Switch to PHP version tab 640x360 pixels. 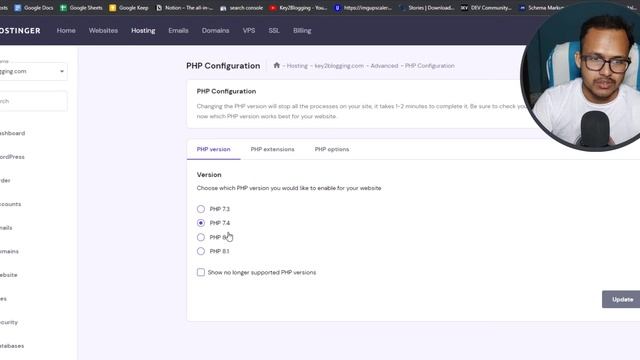(213, 149)
